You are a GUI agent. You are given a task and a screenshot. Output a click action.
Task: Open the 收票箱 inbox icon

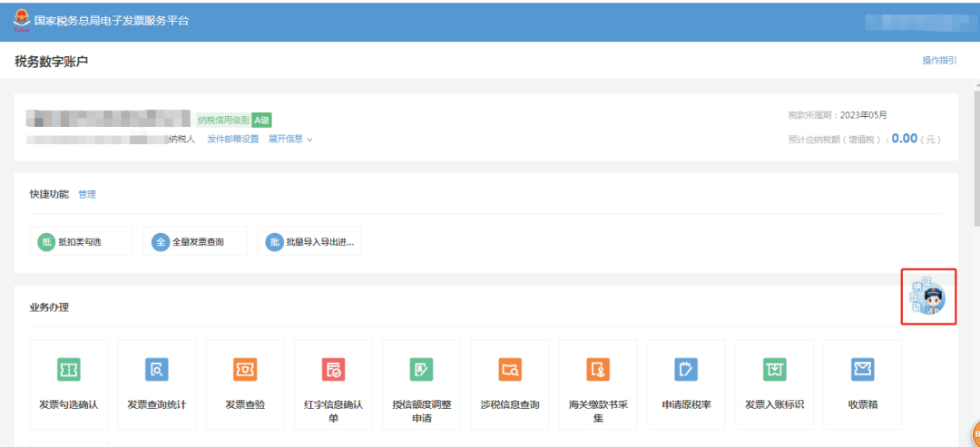[862, 369]
